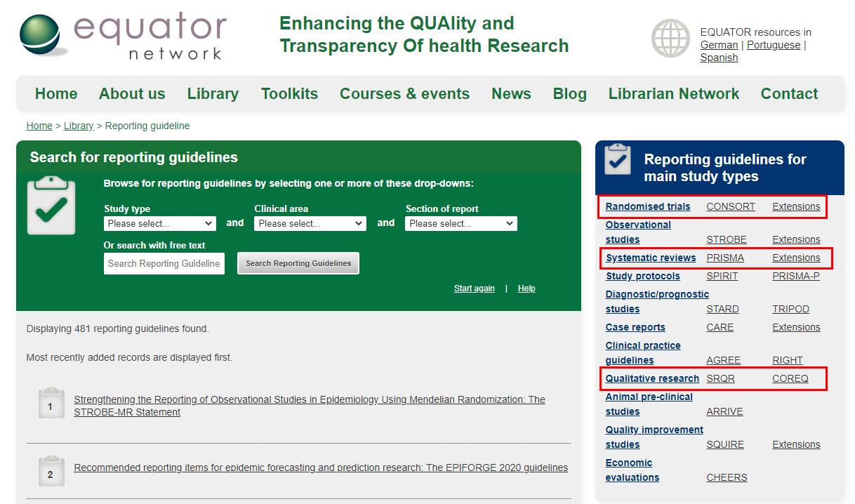This screenshot has width=855, height=504.
Task: Open Courses & events menu
Action: (x=404, y=94)
